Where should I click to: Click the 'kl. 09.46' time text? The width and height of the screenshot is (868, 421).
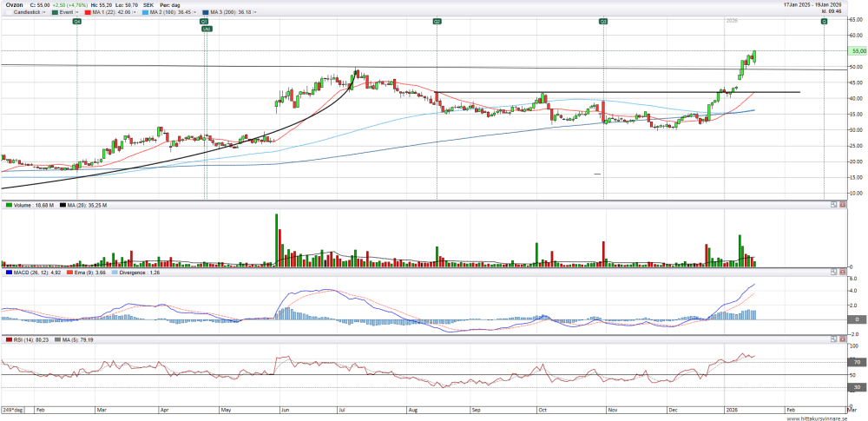point(831,10)
